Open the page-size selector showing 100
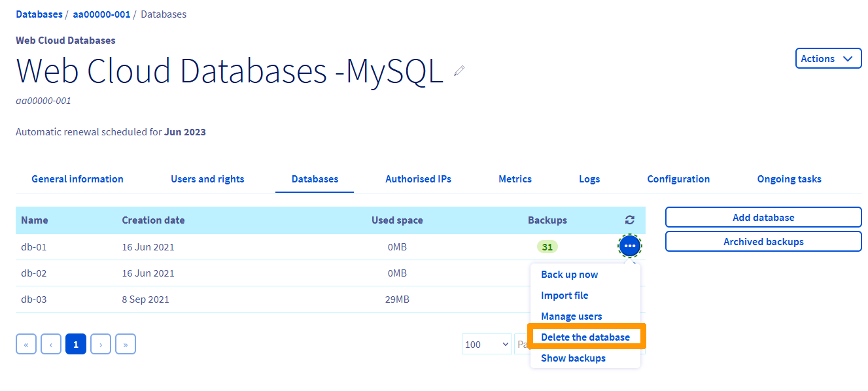Viewport: 868px width, 391px height. pos(487,344)
